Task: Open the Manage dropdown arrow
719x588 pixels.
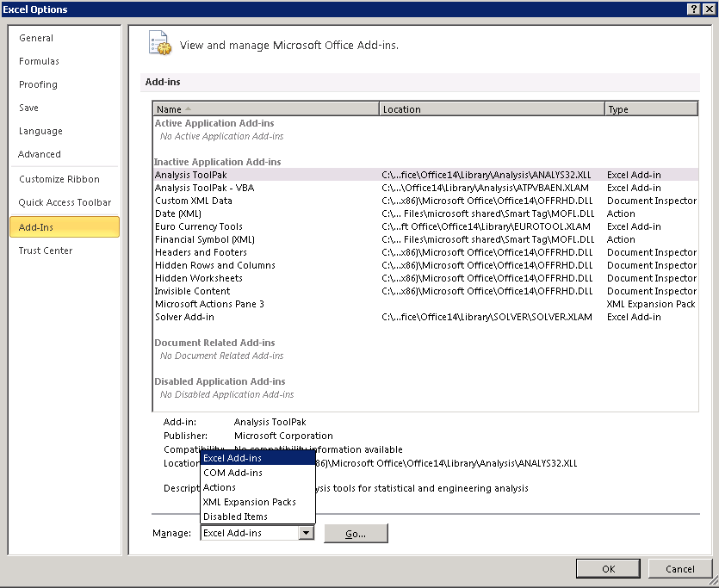Action: pyautogui.click(x=306, y=533)
